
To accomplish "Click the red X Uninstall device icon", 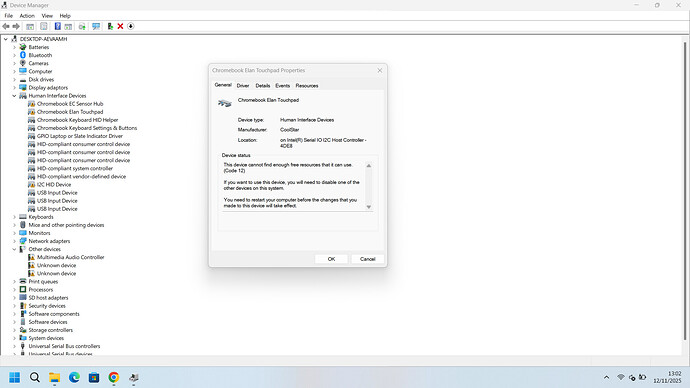I will 120,26.
